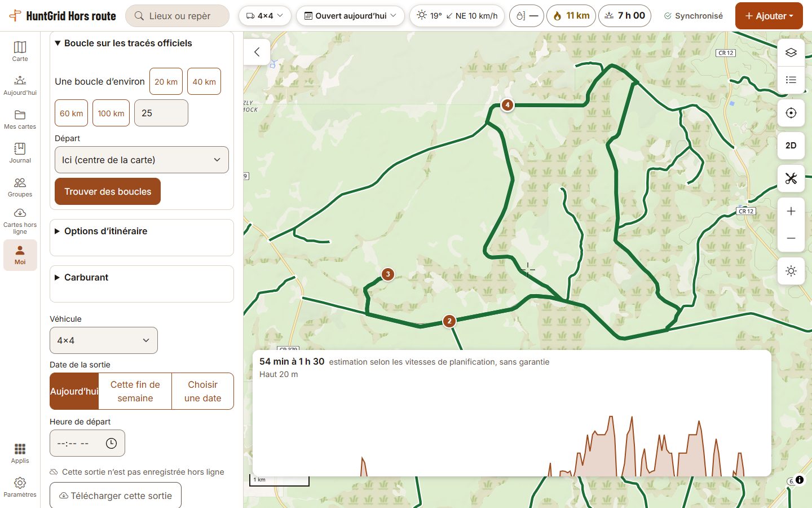Open Paramètres settings
Image resolution: width=812 pixels, height=508 pixels.
pos(20,487)
